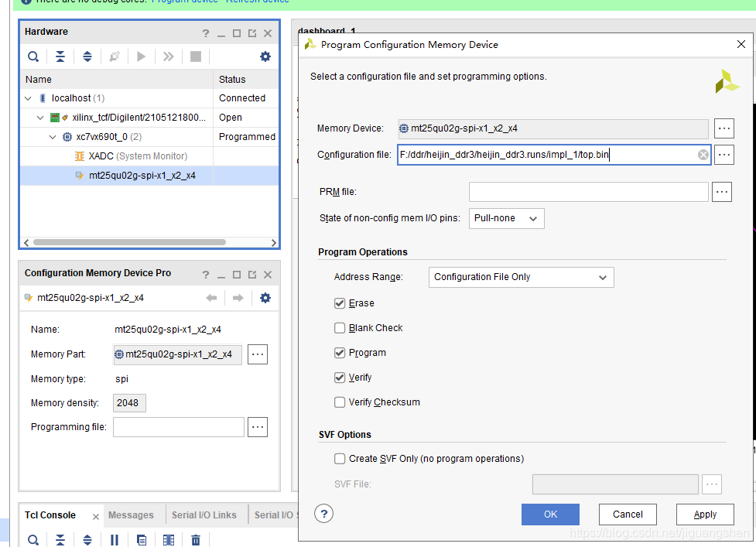This screenshot has height=547, width=756.
Task: Click trash icon to clear Tcl Console
Action: click(196, 540)
